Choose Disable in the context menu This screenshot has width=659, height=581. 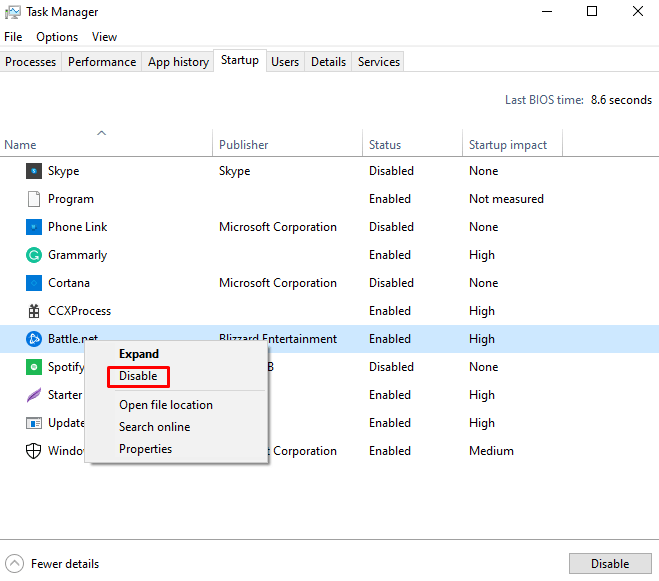138,376
